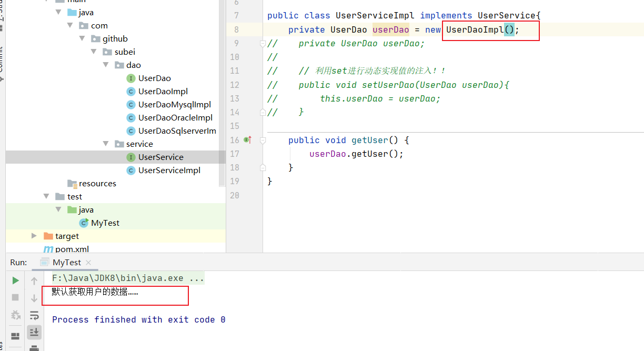Screen dimensions: 644x351
Task: Click the debug rerun bug icon in Run panel
Action: [x=16, y=315]
